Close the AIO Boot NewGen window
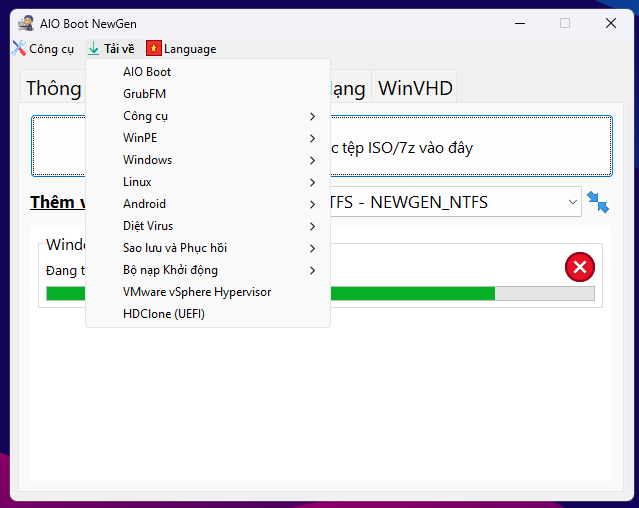 (x=610, y=23)
